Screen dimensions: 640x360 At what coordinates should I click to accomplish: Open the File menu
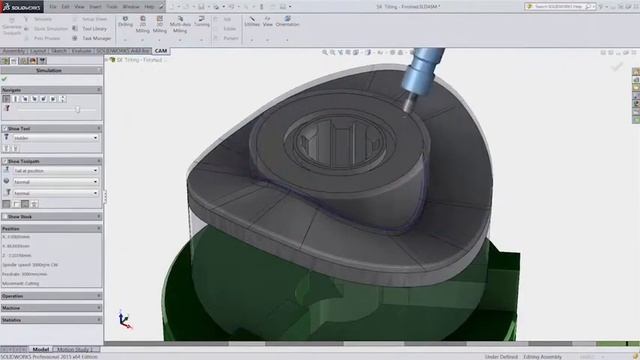pyautogui.click(x=53, y=7)
